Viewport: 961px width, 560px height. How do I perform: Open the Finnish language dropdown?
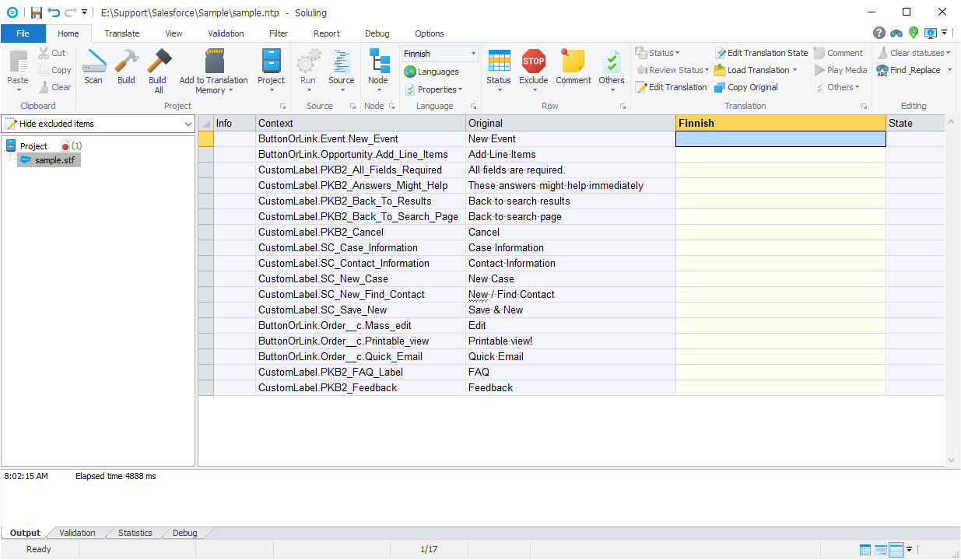point(473,54)
